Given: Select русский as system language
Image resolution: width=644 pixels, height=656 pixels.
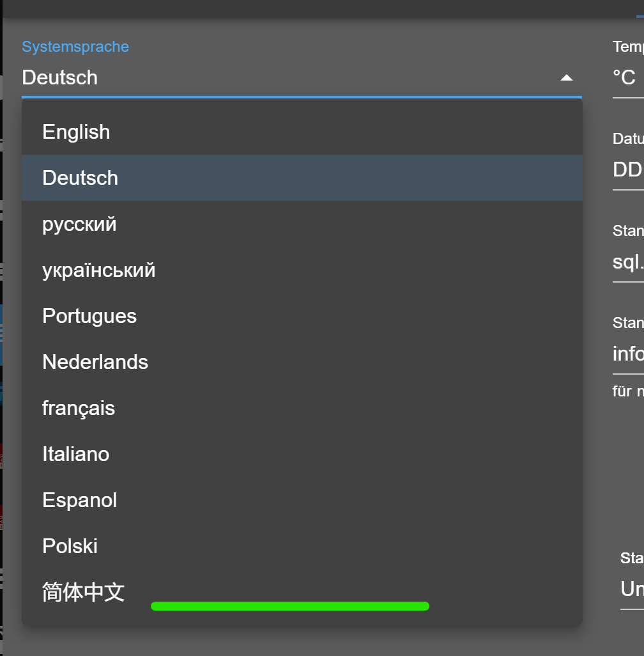Looking at the screenshot, I should pyautogui.click(x=79, y=224).
